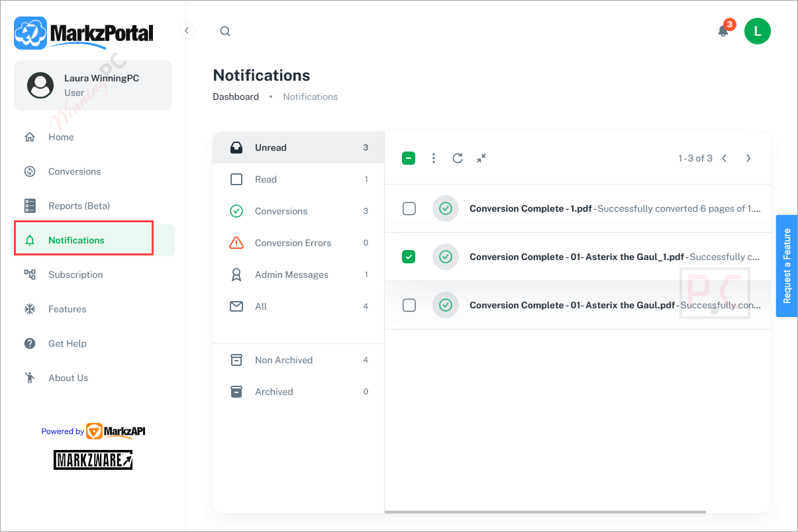Viewport: 798px width, 532px height.
Task: Check the 01- Asterix the Gaul.pdf checkbox
Action: tap(409, 305)
